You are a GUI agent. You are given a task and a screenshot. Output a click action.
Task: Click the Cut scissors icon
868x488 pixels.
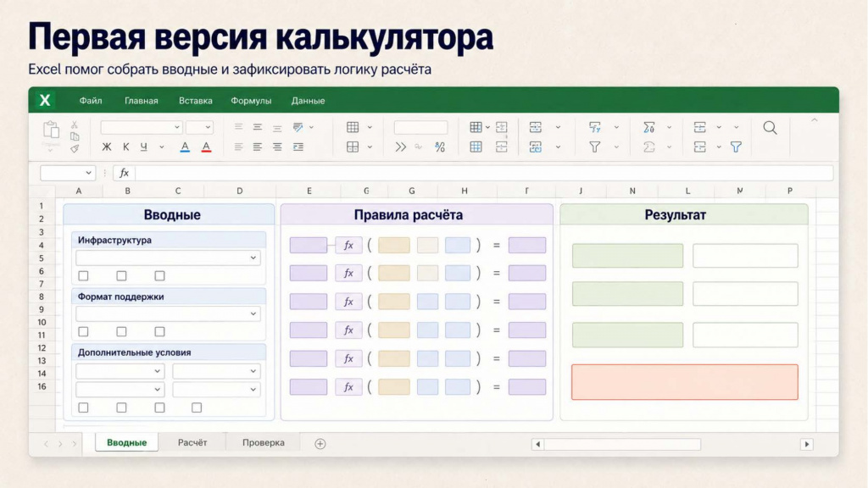click(x=75, y=125)
